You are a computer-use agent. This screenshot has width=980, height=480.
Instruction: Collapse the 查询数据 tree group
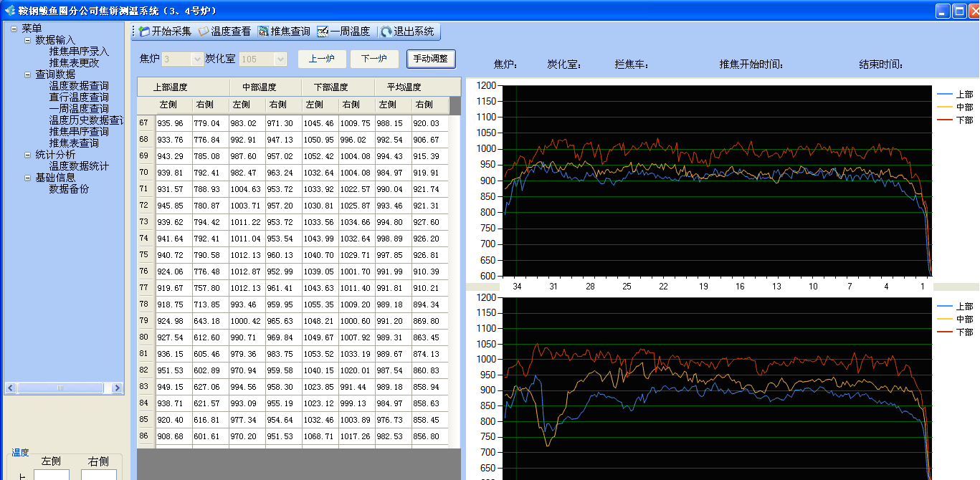[x=28, y=75]
